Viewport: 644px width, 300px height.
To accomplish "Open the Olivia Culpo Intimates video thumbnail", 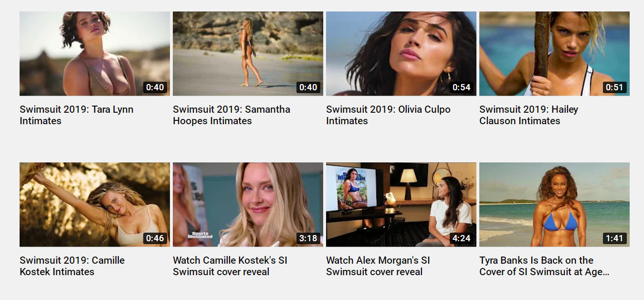I will click(x=401, y=54).
